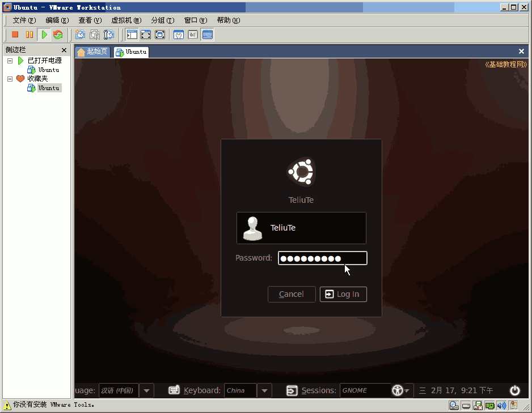Click the CD/DVD drive status icon
The image size is (532, 413).
466,406
